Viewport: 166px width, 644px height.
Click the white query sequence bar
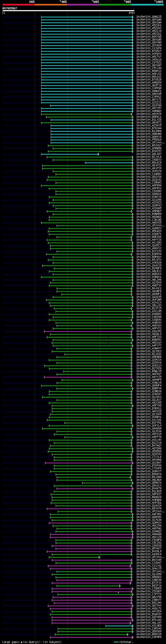[x=68, y=11]
